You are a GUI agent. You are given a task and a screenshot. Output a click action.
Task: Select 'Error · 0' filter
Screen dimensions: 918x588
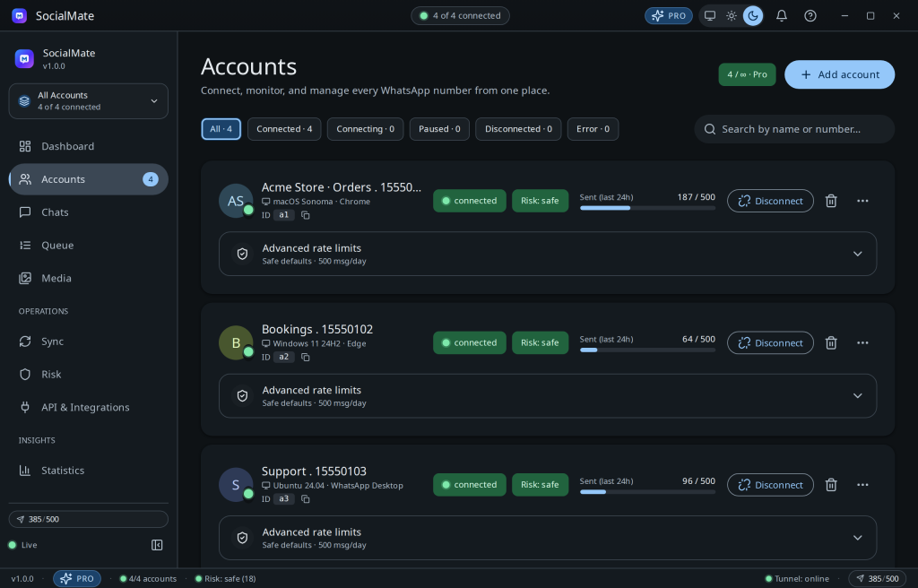click(x=593, y=129)
